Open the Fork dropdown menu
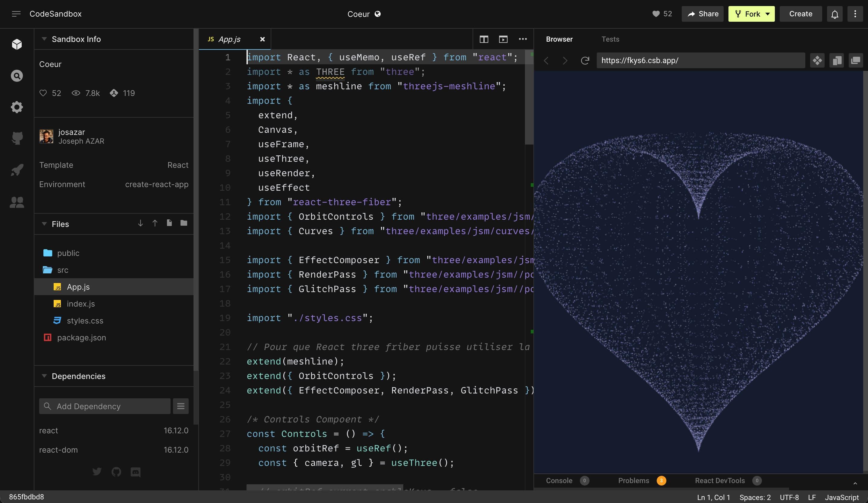Image resolution: width=868 pixels, height=503 pixels. [x=768, y=13]
